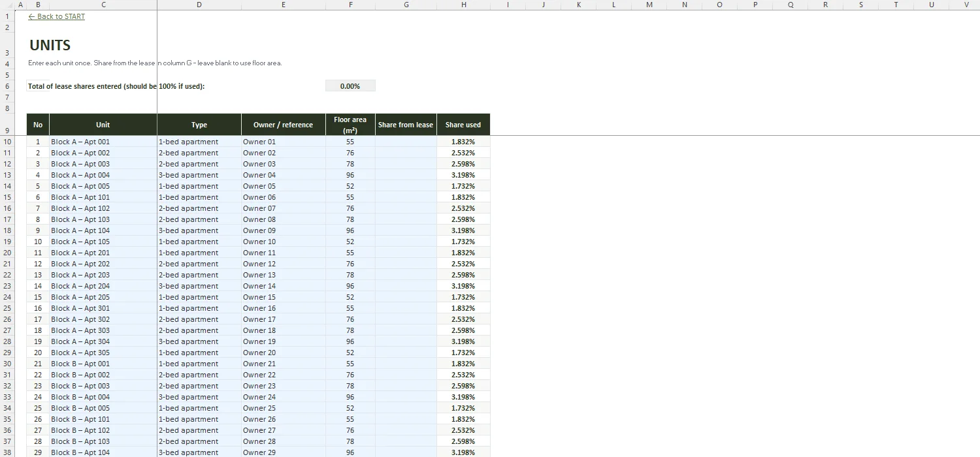Select Type cell for Block A – Apt 002

point(199,153)
